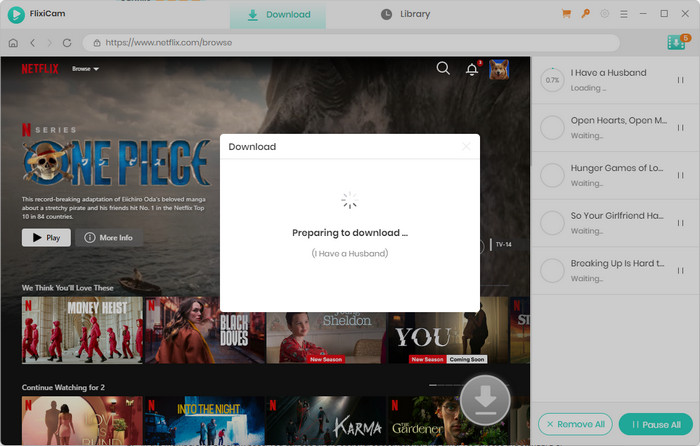Close the Download dialog
Image resolution: width=700 pixels, height=446 pixels.
point(466,146)
